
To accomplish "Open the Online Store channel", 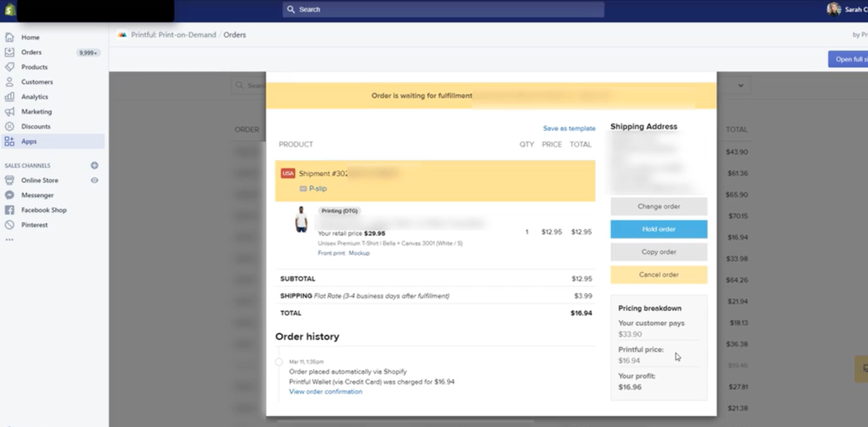I will pyautogui.click(x=40, y=180).
